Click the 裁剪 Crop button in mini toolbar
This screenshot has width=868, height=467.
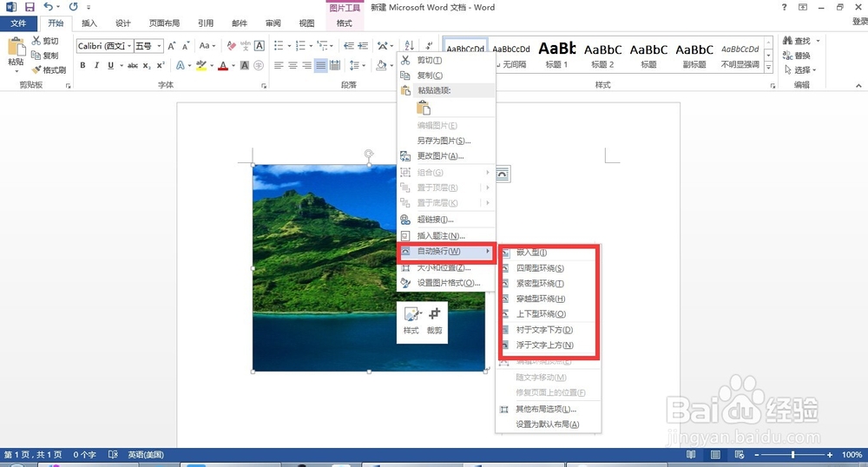(x=435, y=321)
